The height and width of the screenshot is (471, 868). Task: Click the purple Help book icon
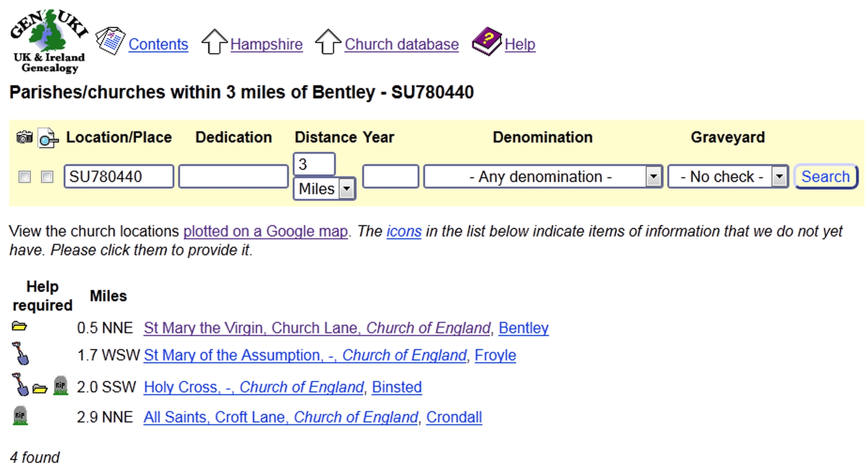[x=487, y=41]
